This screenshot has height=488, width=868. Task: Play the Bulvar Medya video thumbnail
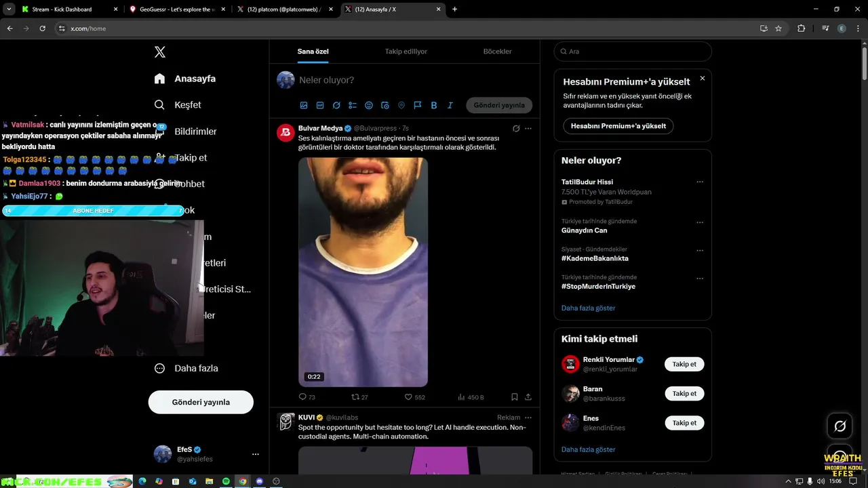click(363, 272)
